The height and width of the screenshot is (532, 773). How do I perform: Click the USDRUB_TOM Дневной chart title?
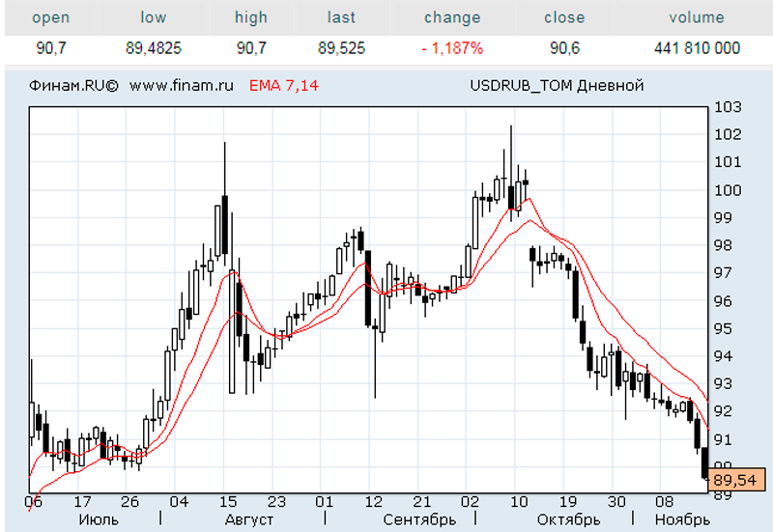557,86
